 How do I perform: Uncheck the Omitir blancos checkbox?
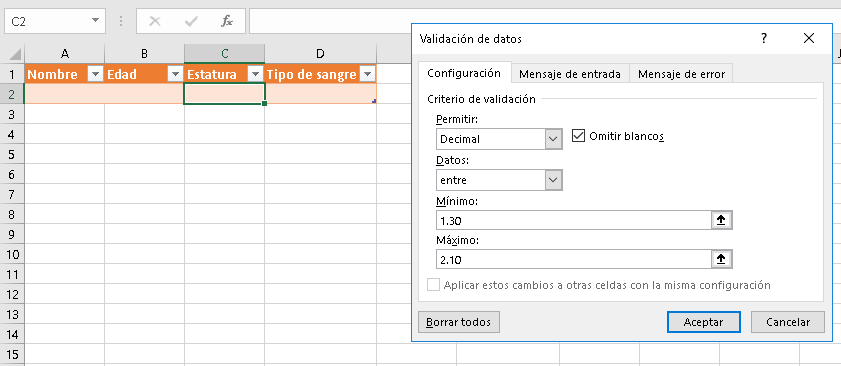click(x=578, y=136)
